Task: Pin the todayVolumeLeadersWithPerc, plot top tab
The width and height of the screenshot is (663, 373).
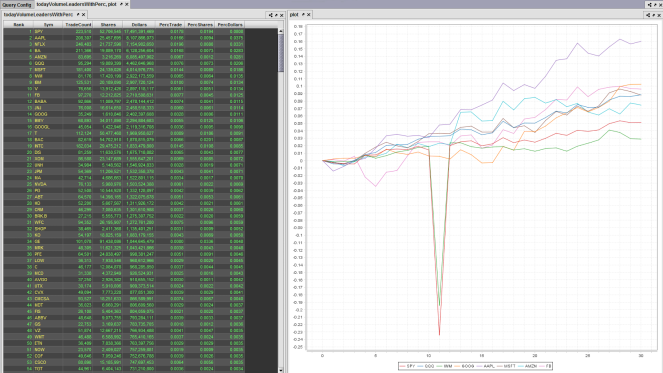Action: click(x=121, y=4)
